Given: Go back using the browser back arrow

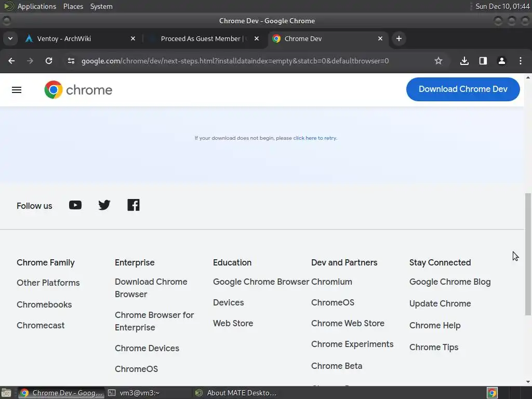Looking at the screenshot, I should pyautogui.click(x=11, y=61).
